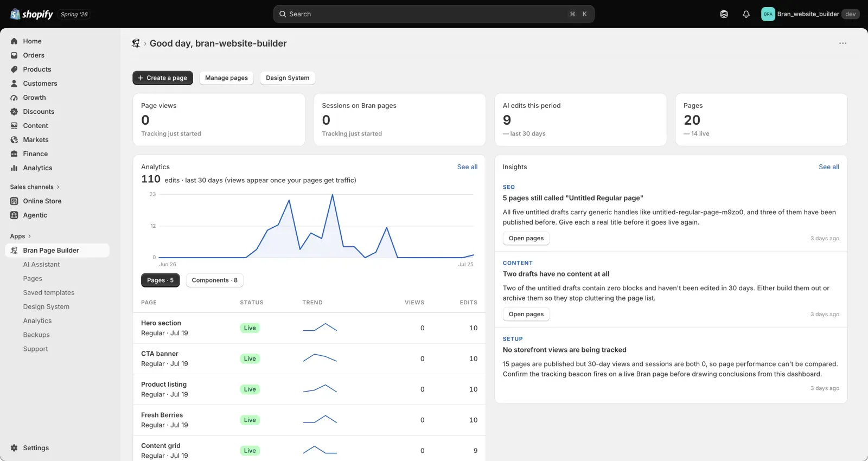Open the Customers person icon
Viewport: 868px width, 461px height.
click(14, 84)
